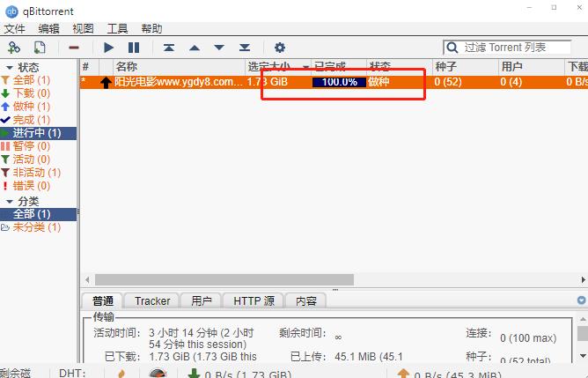Viewport: 588px width, 378px height.
Task: Switch to the Tracker tab
Action: coord(152,300)
